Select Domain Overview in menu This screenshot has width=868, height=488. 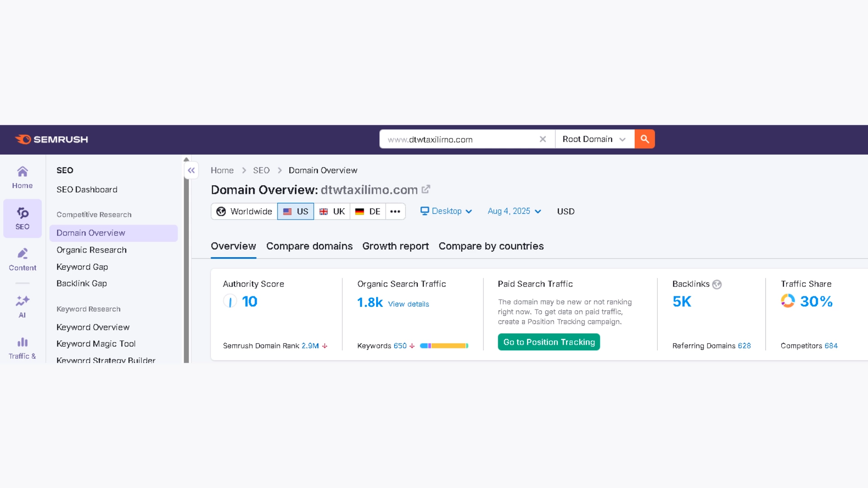113,233
